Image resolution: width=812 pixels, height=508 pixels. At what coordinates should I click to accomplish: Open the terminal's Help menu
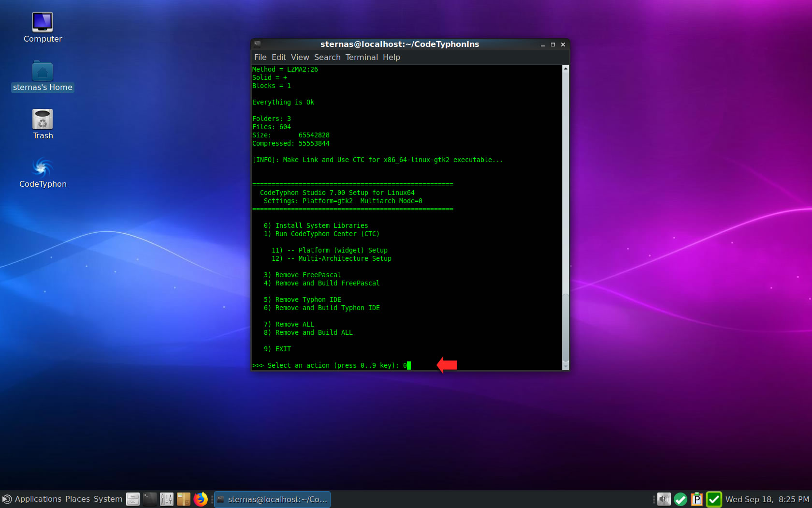click(x=391, y=57)
